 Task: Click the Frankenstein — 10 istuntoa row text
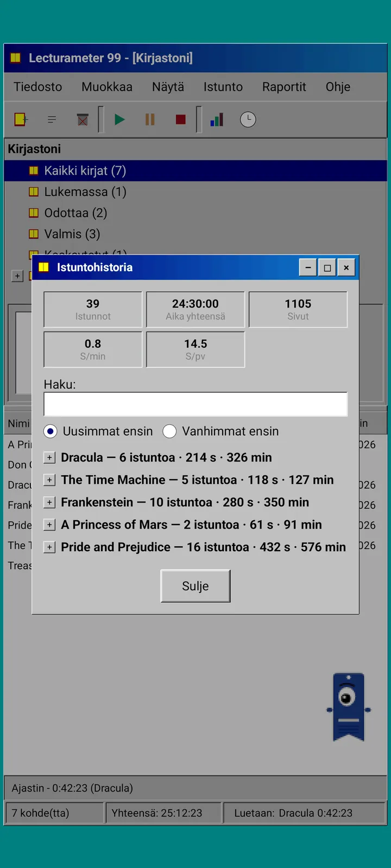point(185,502)
